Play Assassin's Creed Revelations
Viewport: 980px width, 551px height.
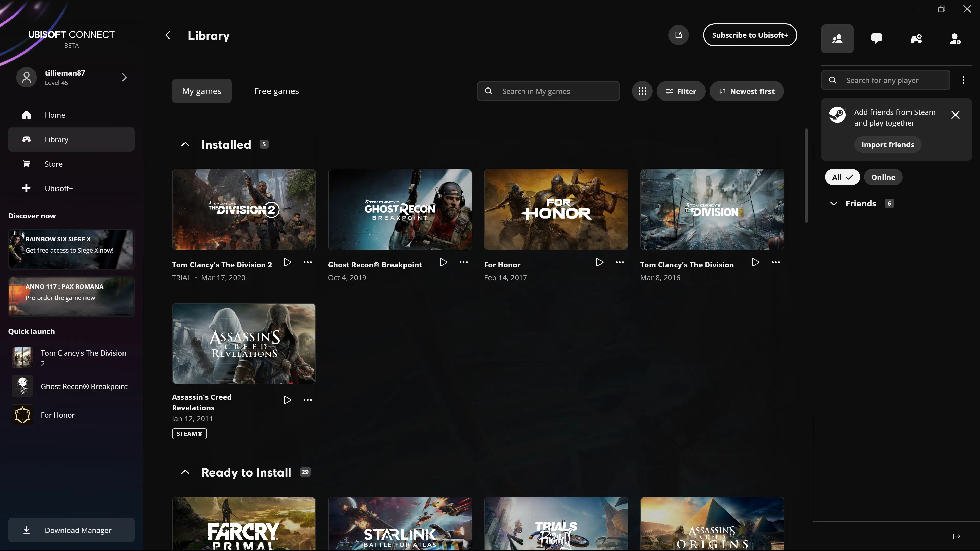[x=288, y=400]
